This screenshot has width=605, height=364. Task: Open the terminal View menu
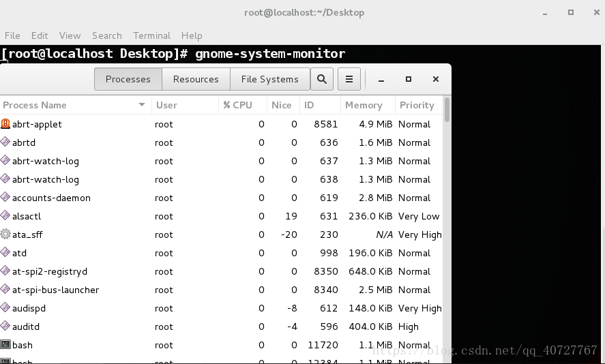tap(70, 35)
